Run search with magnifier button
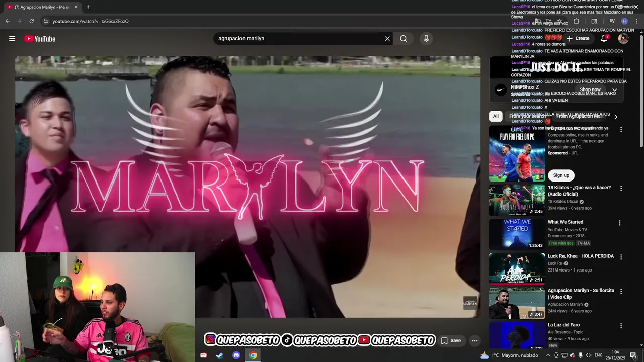The image size is (644, 362). coord(404,39)
